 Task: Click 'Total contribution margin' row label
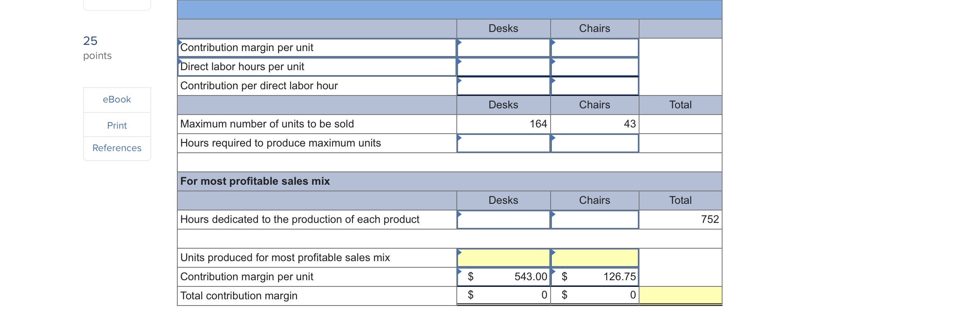click(239, 296)
